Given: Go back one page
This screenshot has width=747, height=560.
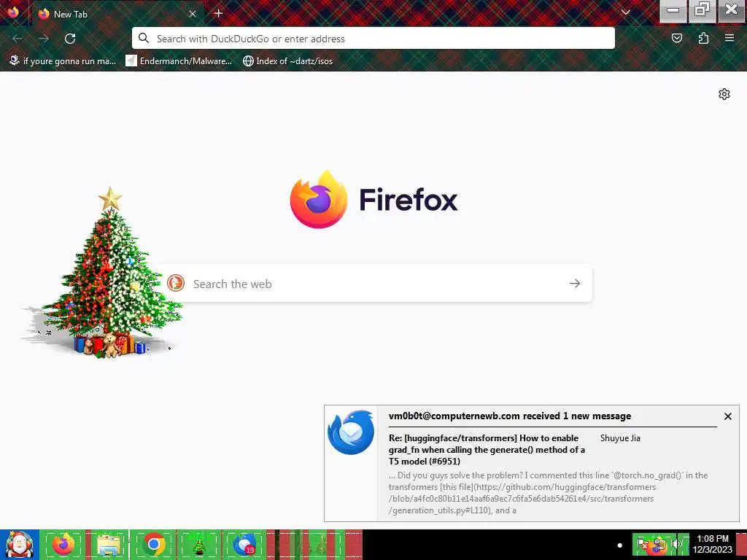Looking at the screenshot, I should tap(18, 39).
